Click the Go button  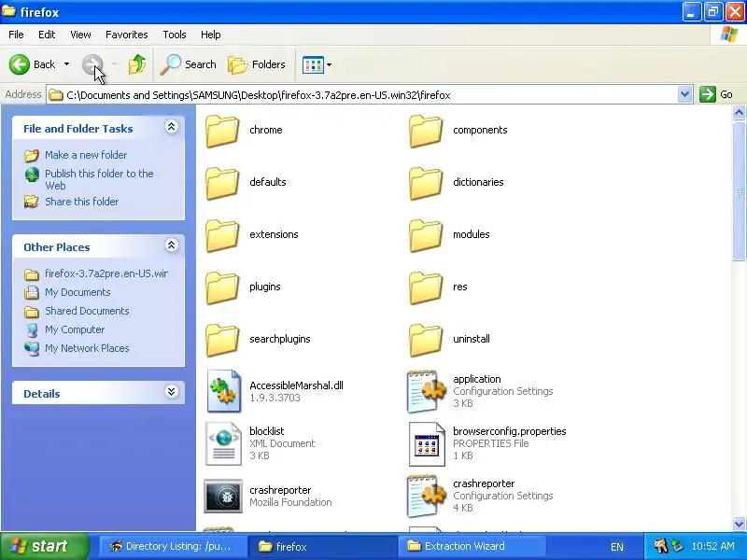click(x=716, y=94)
